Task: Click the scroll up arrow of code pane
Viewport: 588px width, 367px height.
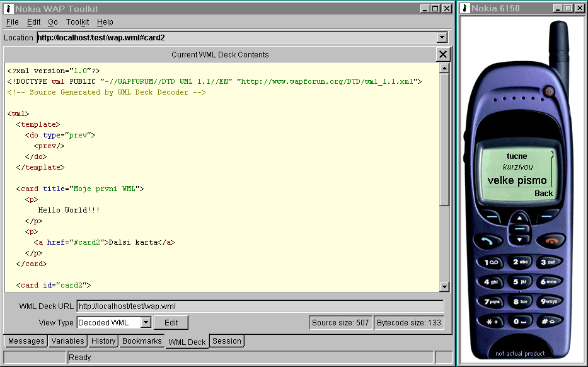Action: [x=444, y=68]
